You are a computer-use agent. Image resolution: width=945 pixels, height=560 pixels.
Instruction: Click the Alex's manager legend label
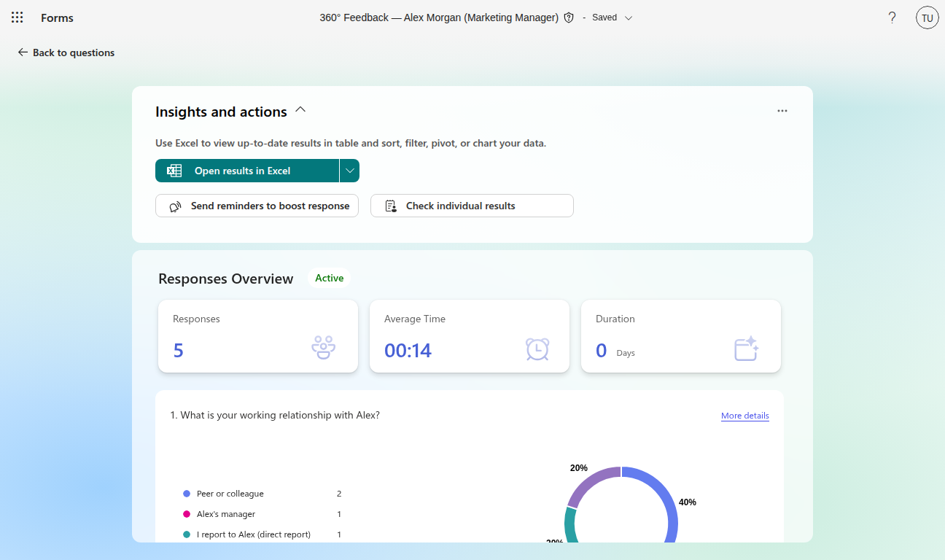tap(226, 514)
